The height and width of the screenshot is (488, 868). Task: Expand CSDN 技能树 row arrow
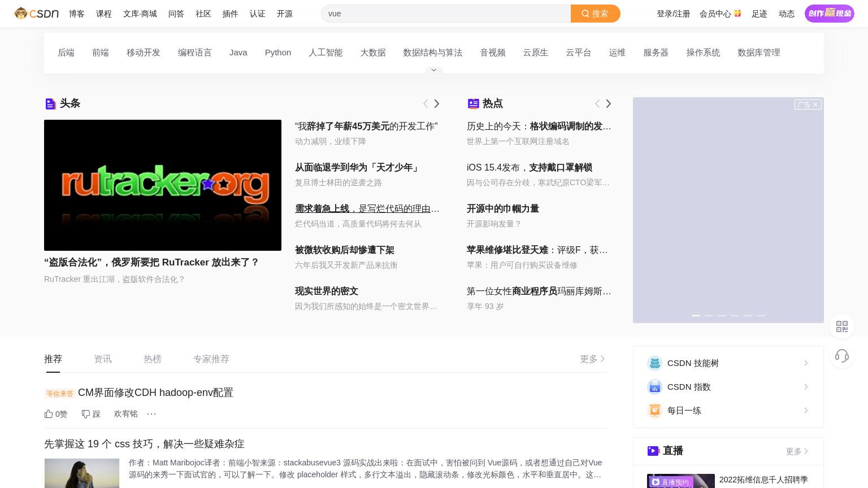[x=806, y=363]
